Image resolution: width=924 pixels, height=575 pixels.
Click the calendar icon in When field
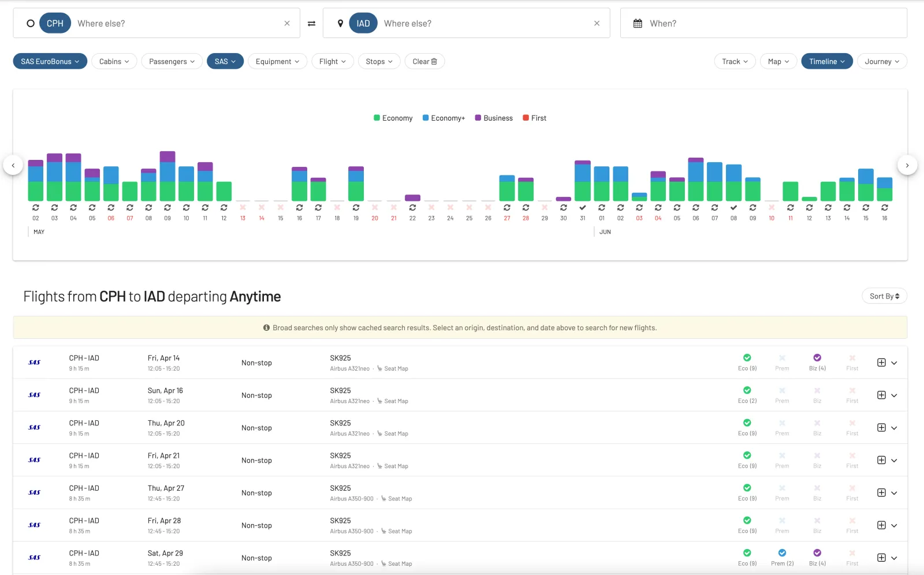[638, 24]
